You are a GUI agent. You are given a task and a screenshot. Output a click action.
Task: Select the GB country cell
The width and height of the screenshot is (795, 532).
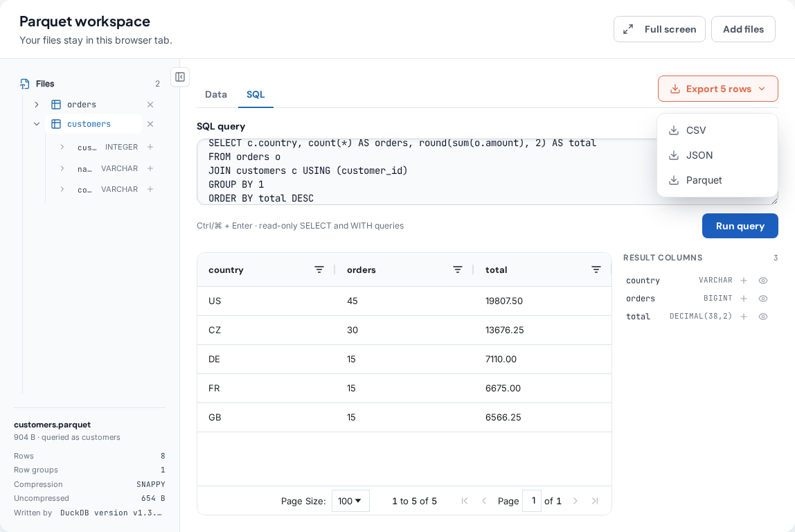(x=266, y=418)
